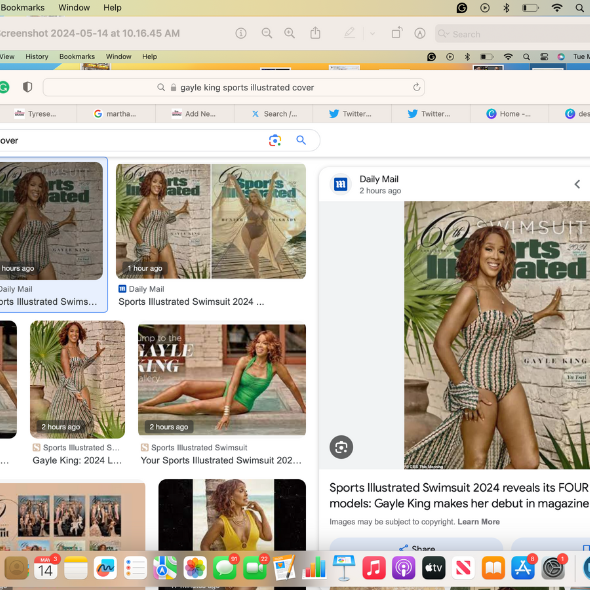
Task: Open the Bluetooth status icon in the top menu bar
Action: click(x=506, y=8)
